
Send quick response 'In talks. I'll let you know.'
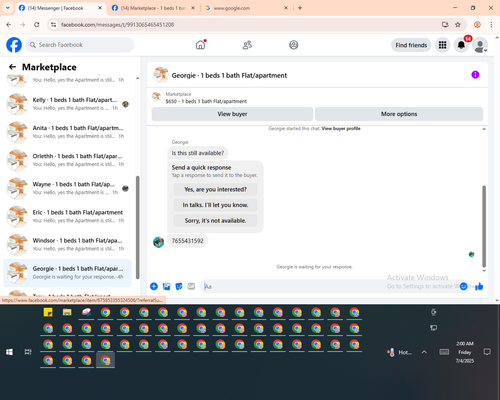click(x=215, y=205)
